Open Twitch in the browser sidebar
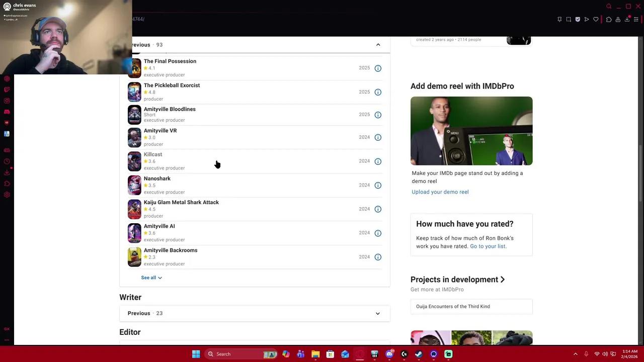644x362 pixels. (7, 89)
